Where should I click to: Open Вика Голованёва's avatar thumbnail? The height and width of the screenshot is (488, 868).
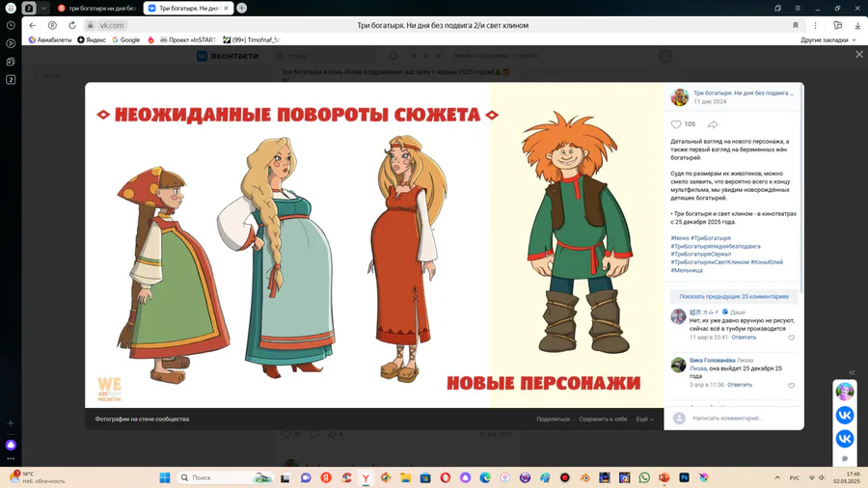click(x=678, y=366)
